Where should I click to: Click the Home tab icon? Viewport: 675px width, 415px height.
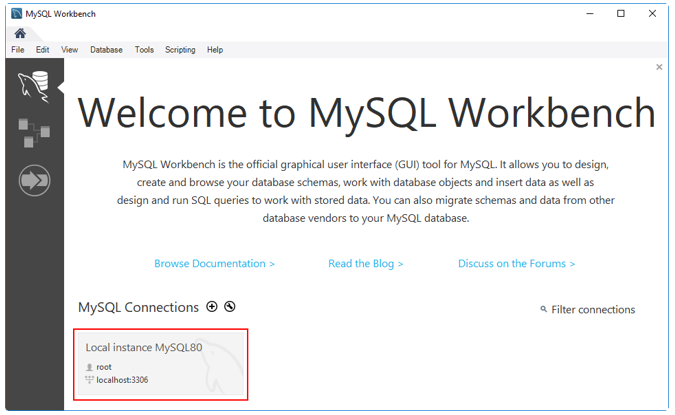(x=20, y=33)
